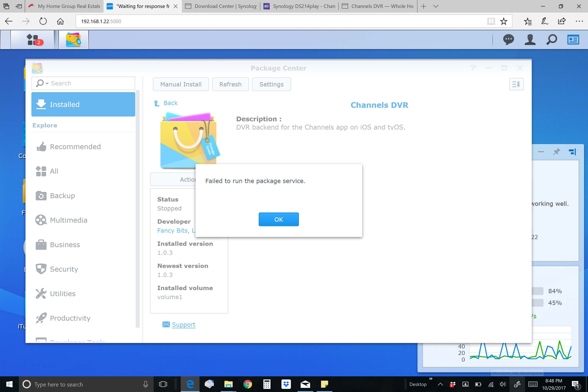
Task: Open the DSM Main Menu icon
Action: tap(32, 39)
